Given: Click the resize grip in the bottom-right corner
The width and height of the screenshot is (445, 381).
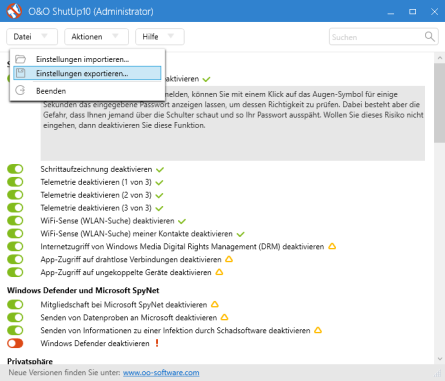Looking at the screenshot, I should (x=437, y=373).
